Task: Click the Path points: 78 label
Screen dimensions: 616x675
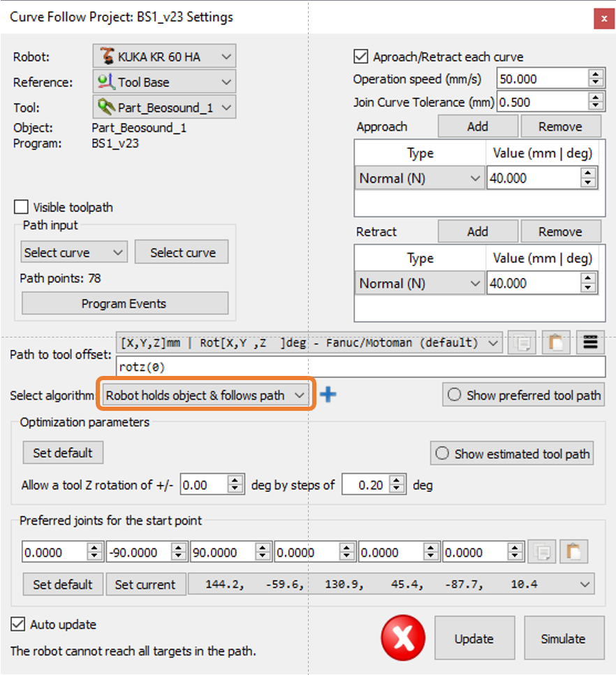Action: pos(60,278)
